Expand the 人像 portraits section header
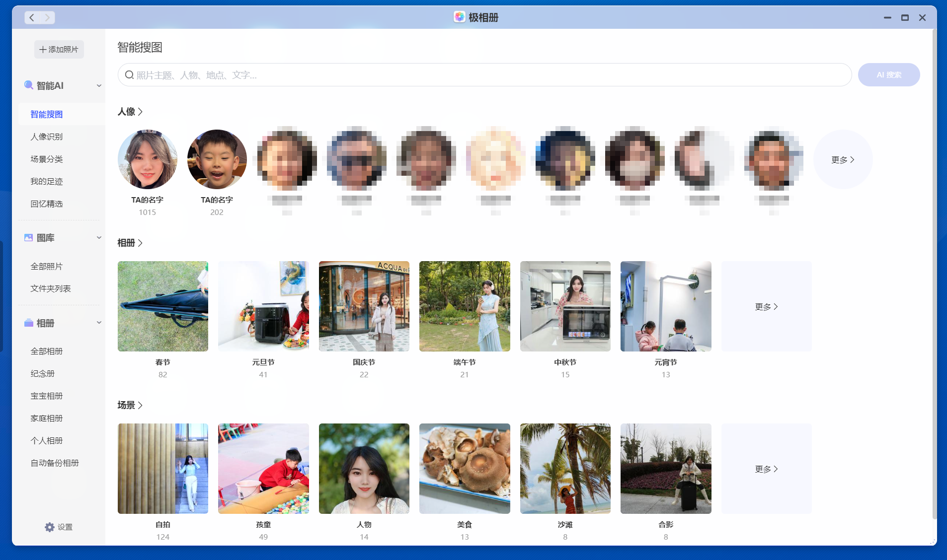The width and height of the screenshot is (947, 560). tap(130, 112)
